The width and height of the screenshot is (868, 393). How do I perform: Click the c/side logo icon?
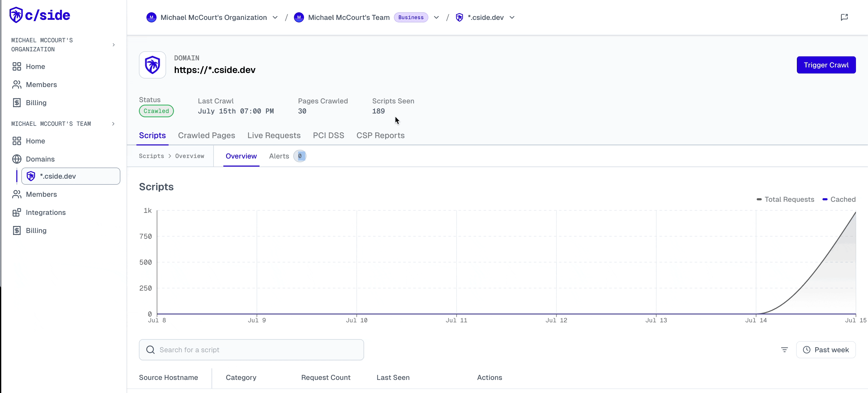coord(16,15)
